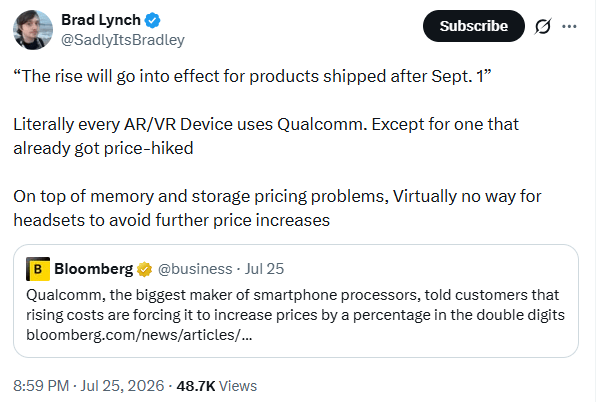
Task: Visit the @SadlyItsBradley handle
Action: (x=123, y=40)
